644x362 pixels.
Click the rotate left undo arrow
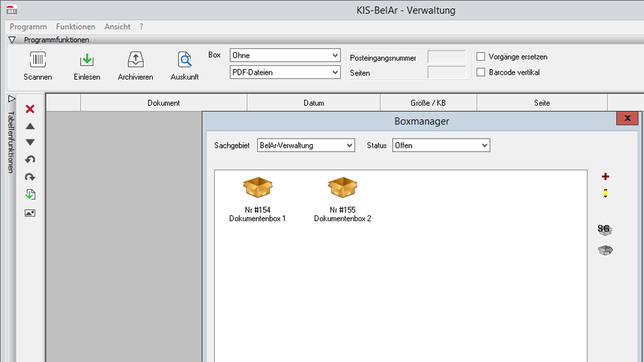click(30, 160)
